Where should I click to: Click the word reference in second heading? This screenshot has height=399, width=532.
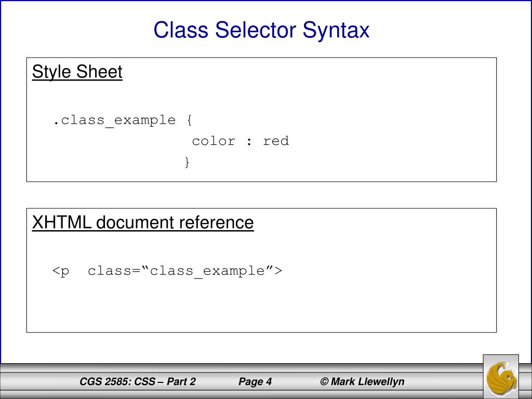tap(216, 222)
